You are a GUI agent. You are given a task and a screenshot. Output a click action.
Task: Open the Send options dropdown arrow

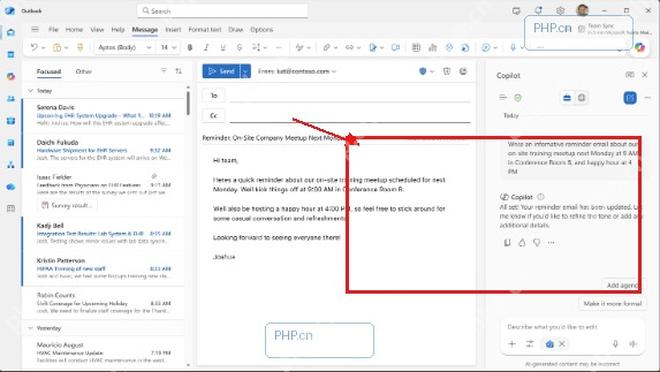tap(245, 72)
